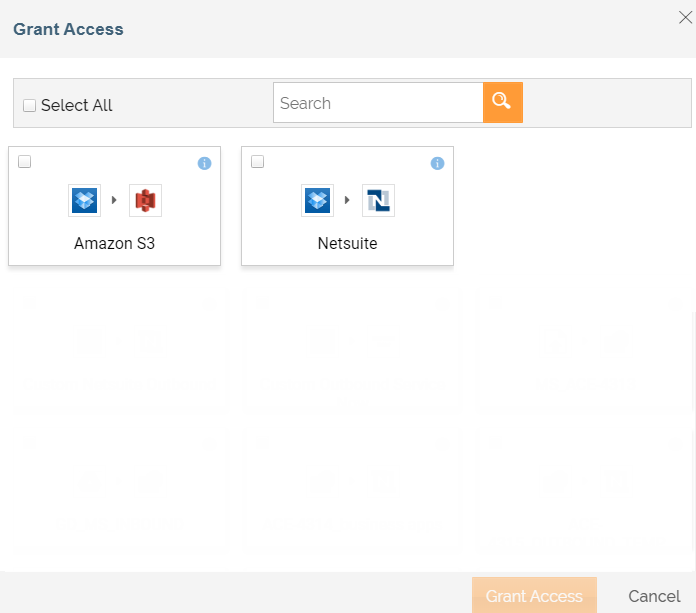
Task: Enable the Select All checkbox
Action: [29, 106]
